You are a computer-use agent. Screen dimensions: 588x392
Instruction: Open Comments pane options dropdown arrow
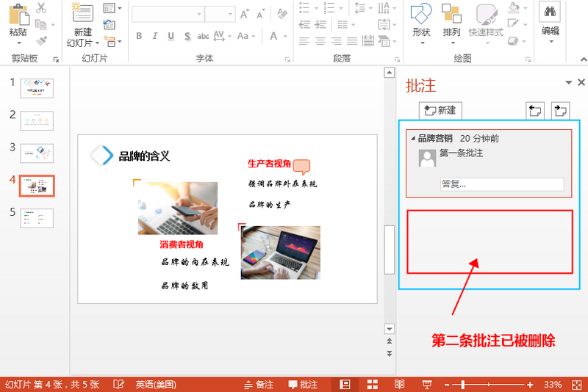[x=568, y=82]
